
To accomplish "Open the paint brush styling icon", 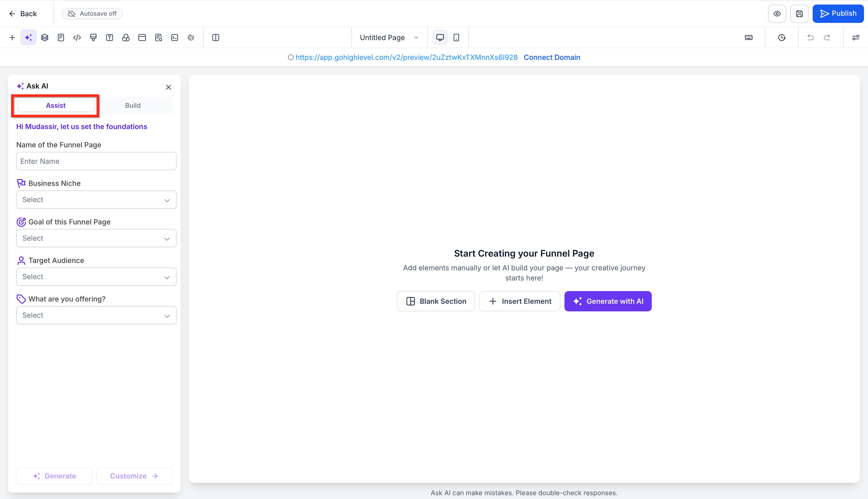I will coord(93,38).
